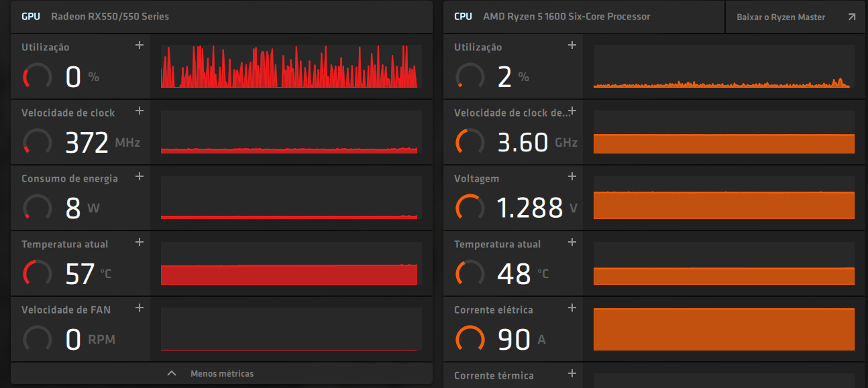Click the 8 W power value
Image resolution: width=868 pixels, height=388 pixels.
pos(83,208)
